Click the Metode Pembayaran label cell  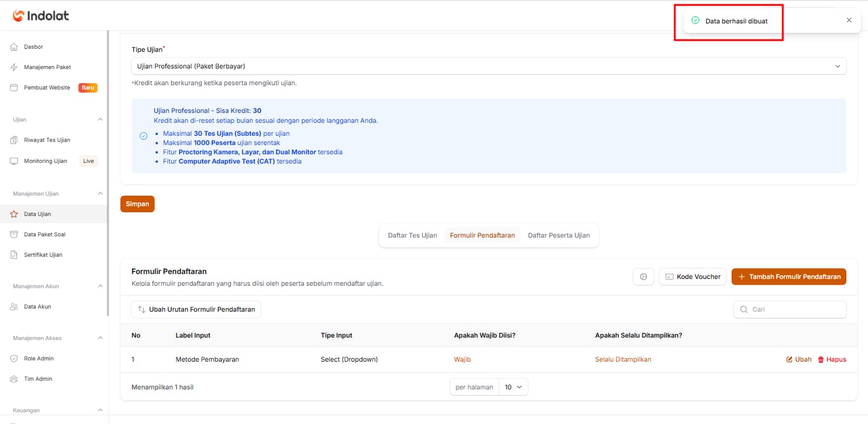pos(207,359)
